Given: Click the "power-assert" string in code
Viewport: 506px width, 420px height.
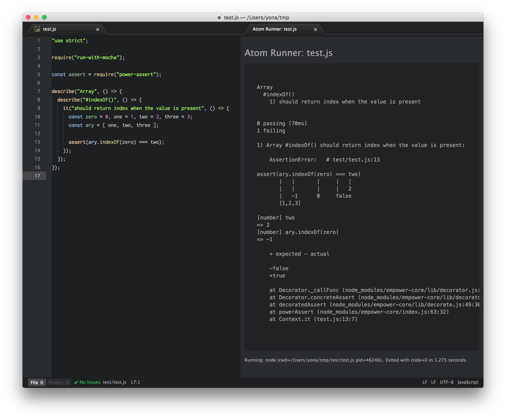Looking at the screenshot, I should [x=136, y=74].
